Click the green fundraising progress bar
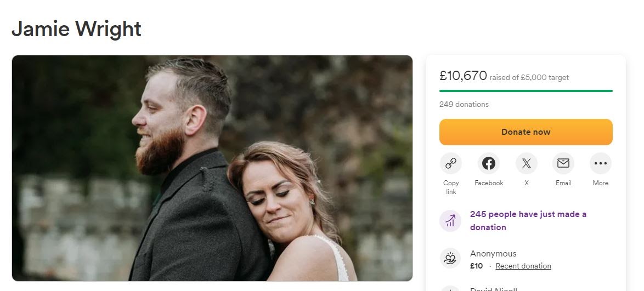This screenshot has width=644, height=291. pos(526,91)
